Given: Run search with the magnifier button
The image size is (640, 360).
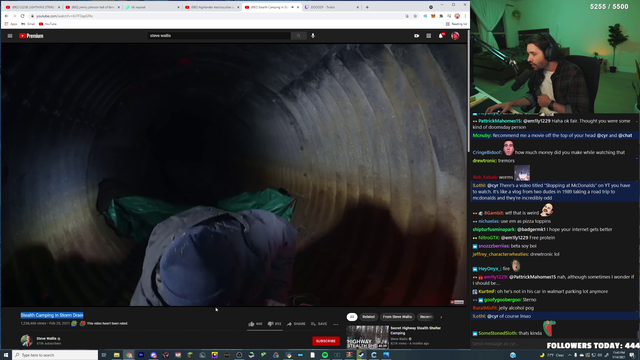Looking at the screenshot, I should (298, 36).
